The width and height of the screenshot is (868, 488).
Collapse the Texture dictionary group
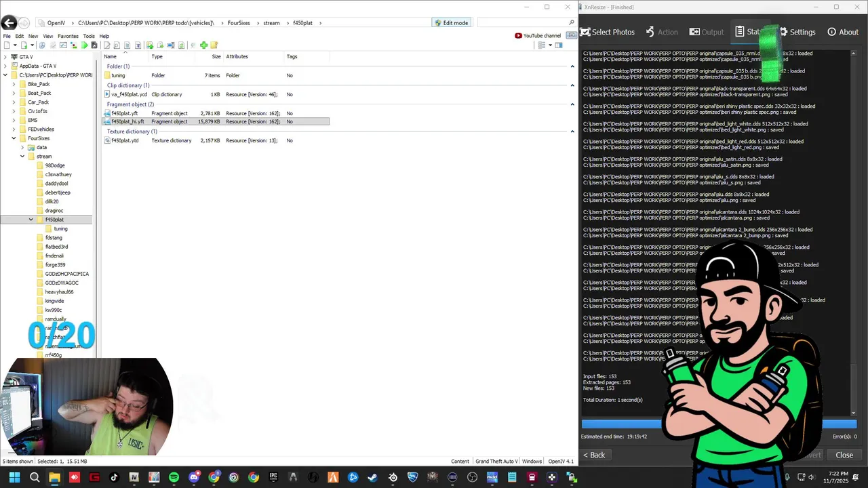pos(572,131)
